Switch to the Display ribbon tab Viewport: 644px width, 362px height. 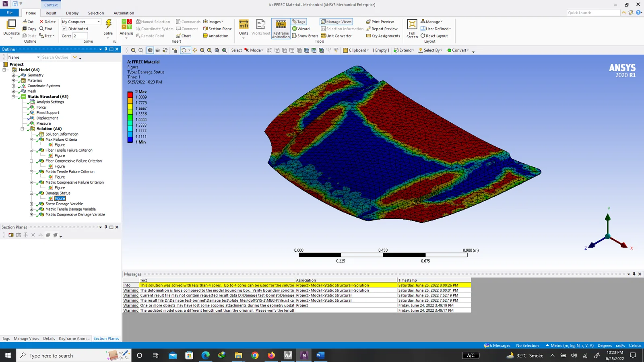[72, 13]
